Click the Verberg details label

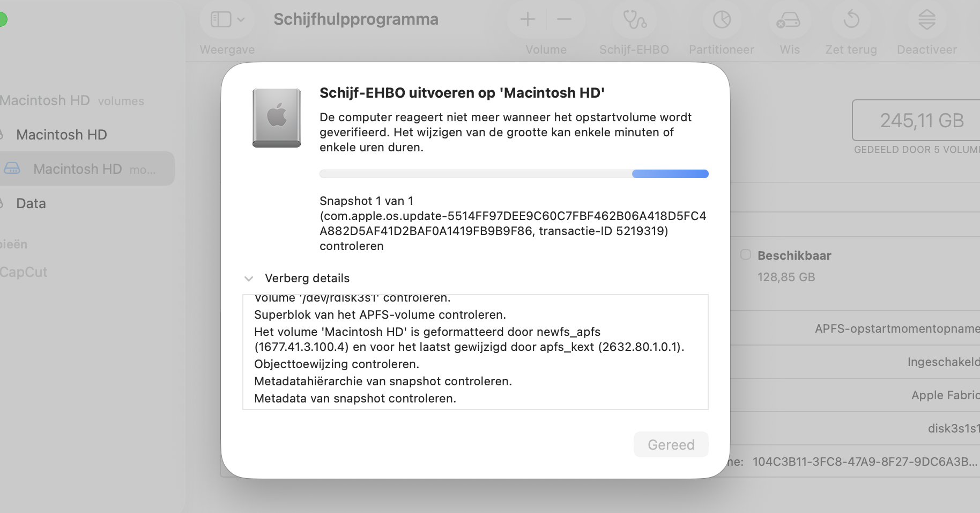pyautogui.click(x=307, y=278)
